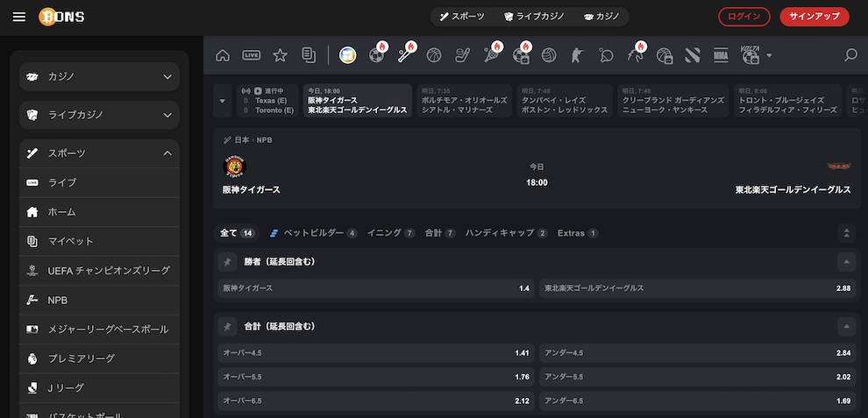The image size is (868, 418).
Task: Click the ログイン button
Action: click(x=744, y=17)
